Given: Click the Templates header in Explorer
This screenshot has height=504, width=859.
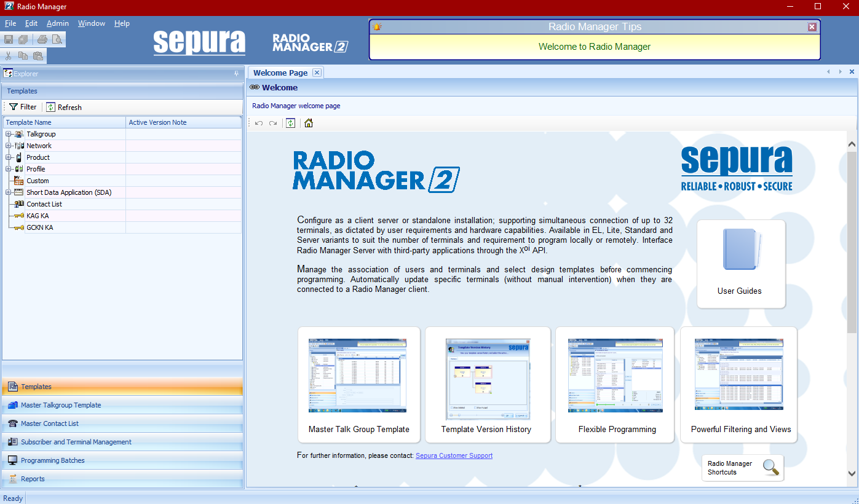Looking at the screenshot, I should pyautogui.click(x=122, y=91).
